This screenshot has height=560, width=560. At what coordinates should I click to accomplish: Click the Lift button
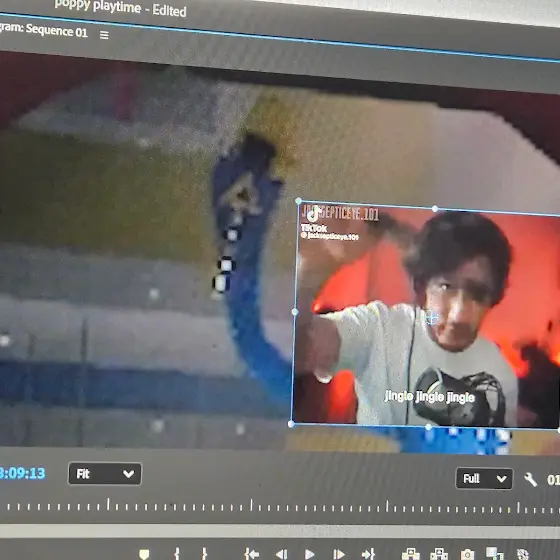pos(410,554)
